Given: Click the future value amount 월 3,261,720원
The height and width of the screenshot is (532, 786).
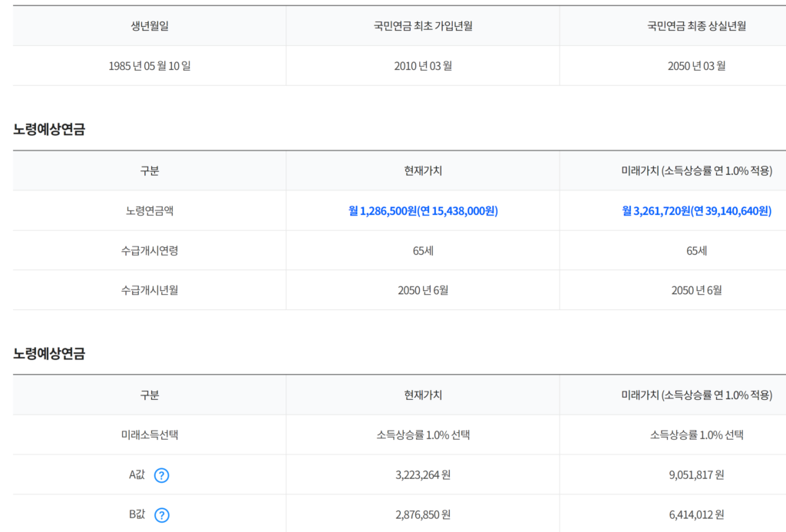Looking at the screenshot, I should point(656,211).
